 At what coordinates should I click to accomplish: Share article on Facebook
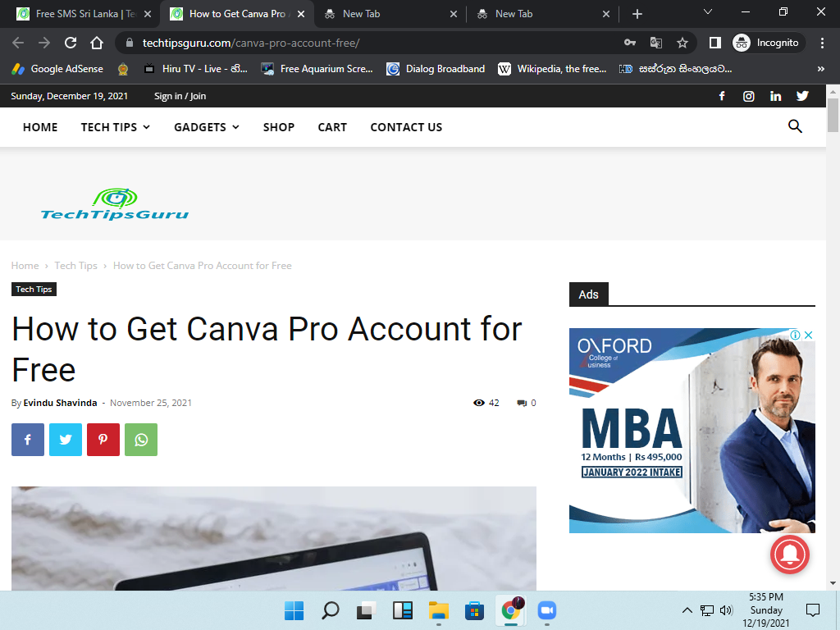28,440
